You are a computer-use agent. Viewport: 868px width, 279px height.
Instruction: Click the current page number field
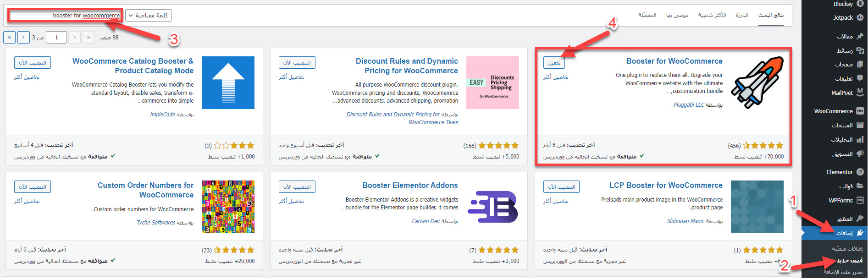tap(56, 37)
